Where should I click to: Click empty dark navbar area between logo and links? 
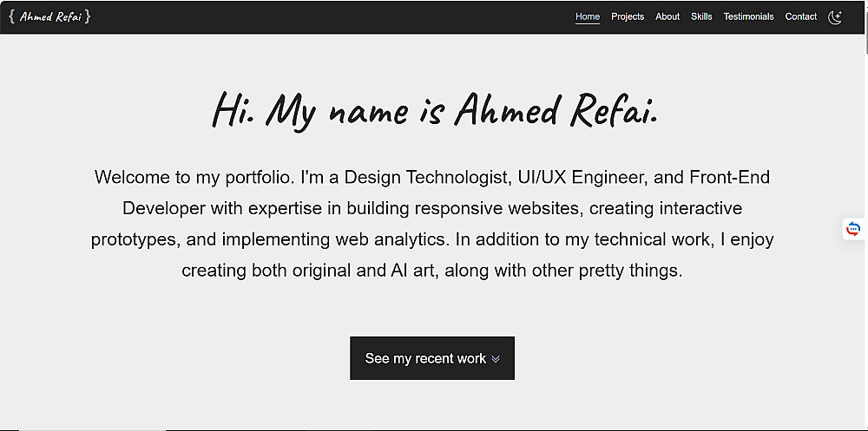pos(330,16)
